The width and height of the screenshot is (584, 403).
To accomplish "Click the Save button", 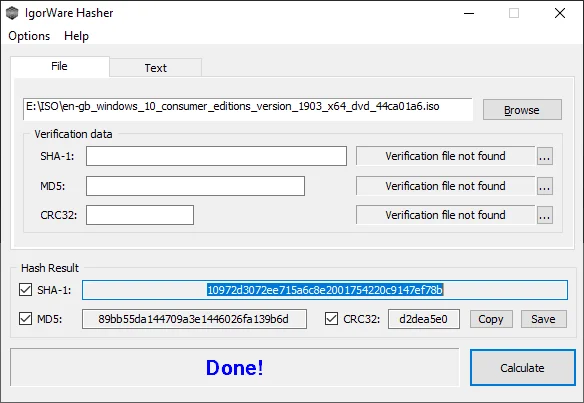I will tap(543, 319).
